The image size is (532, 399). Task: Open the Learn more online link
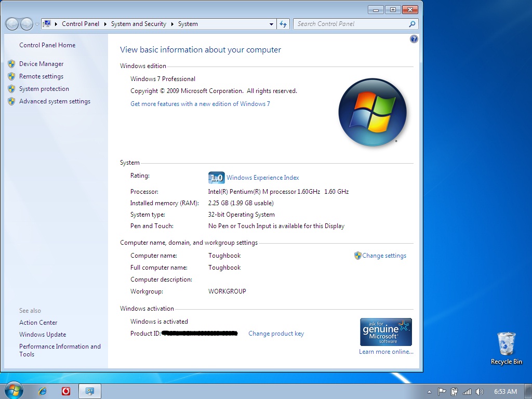[386, 352]
